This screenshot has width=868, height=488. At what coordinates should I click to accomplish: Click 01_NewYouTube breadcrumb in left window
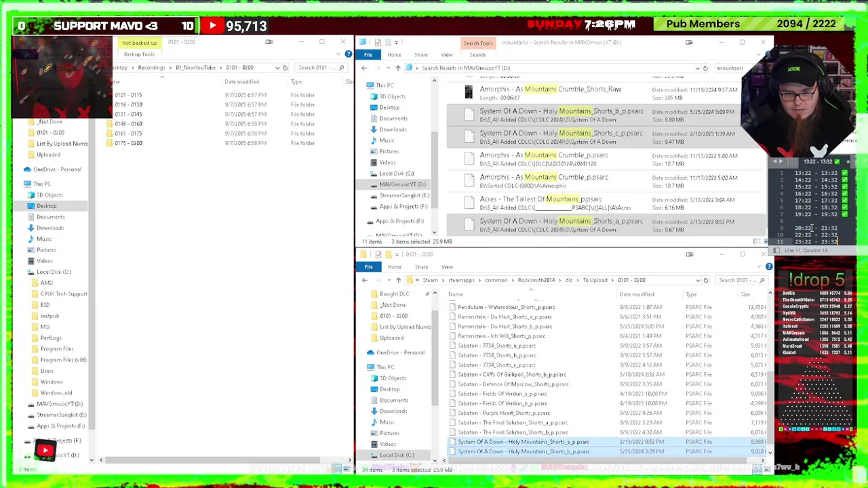[195, 68]
